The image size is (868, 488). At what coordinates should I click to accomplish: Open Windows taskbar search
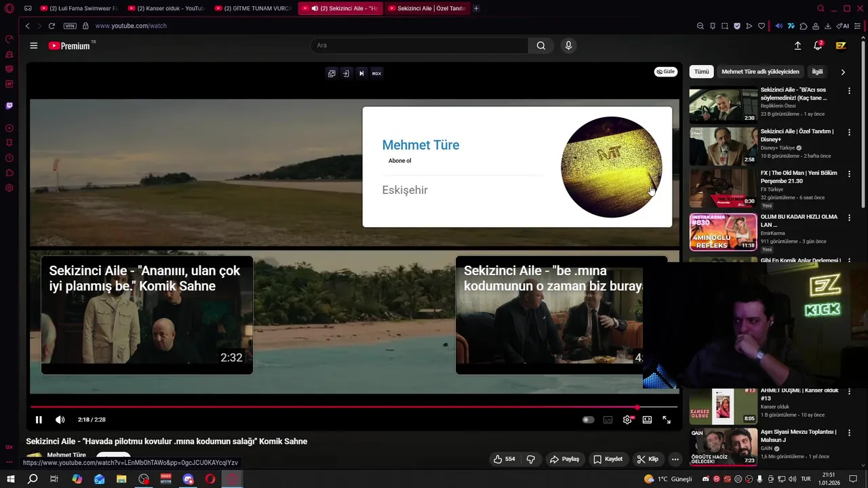coord(33,479)
